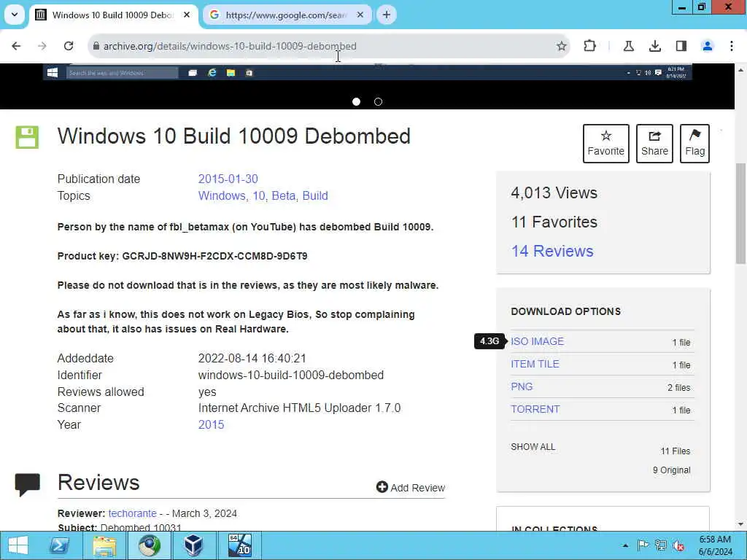
Task: Open the 14 Reviews link
Action: [x=552, y=251]
